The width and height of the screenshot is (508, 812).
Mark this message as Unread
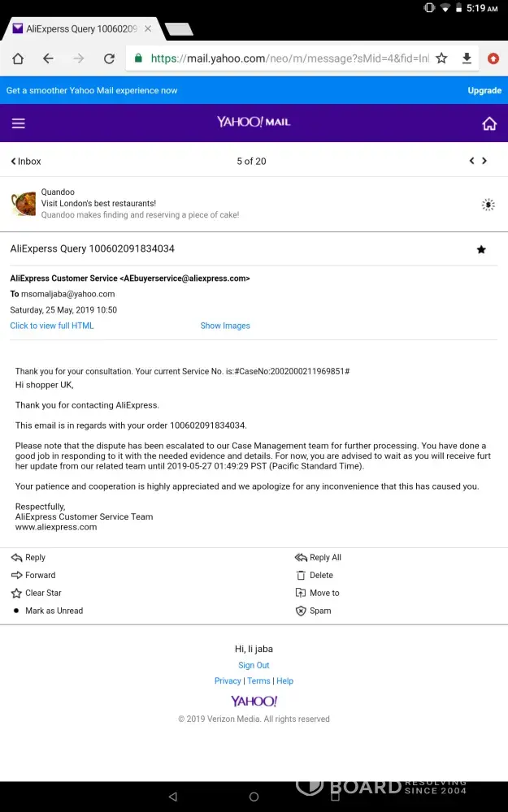54,611
